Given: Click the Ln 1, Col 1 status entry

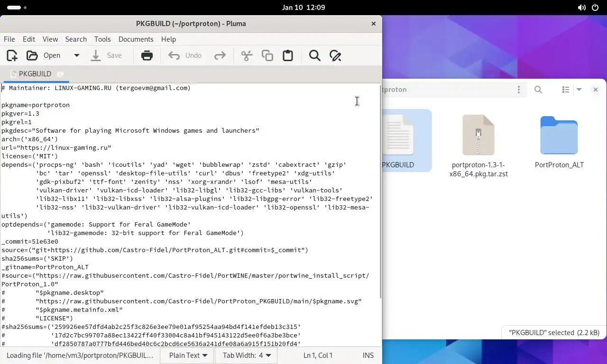Looking at the screenshot, I should pyautogui.click(x=318, y=355).
